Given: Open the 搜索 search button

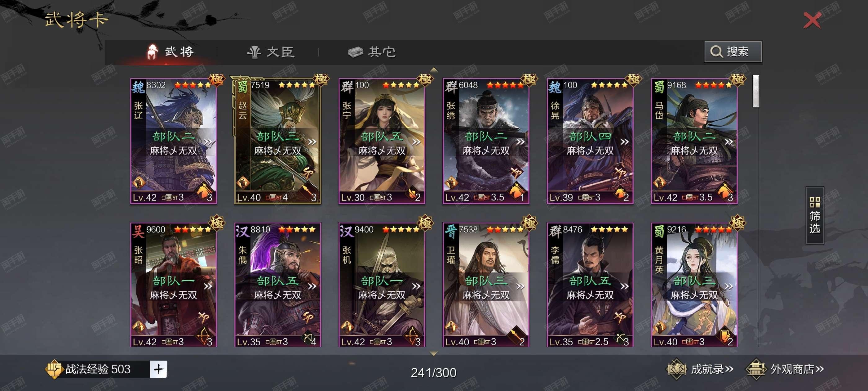Looking at the screenshot, I should pyautogui.click(x=733, y=52).
